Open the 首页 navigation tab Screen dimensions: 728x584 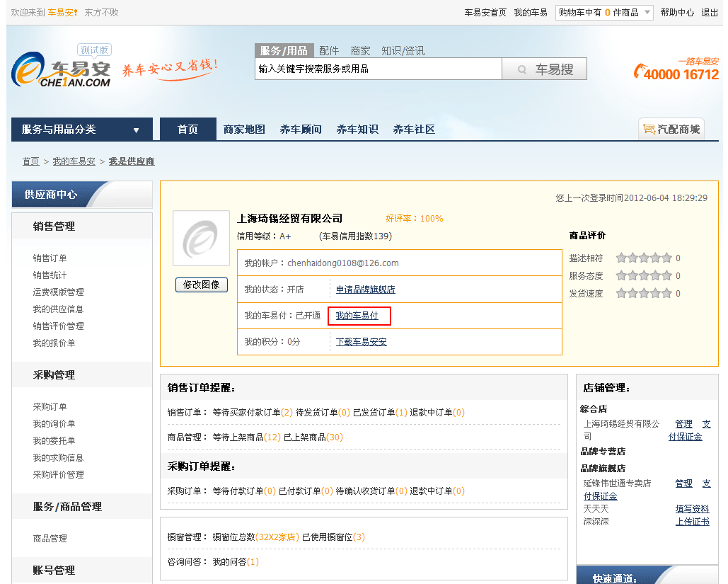[x=188, y=129]
